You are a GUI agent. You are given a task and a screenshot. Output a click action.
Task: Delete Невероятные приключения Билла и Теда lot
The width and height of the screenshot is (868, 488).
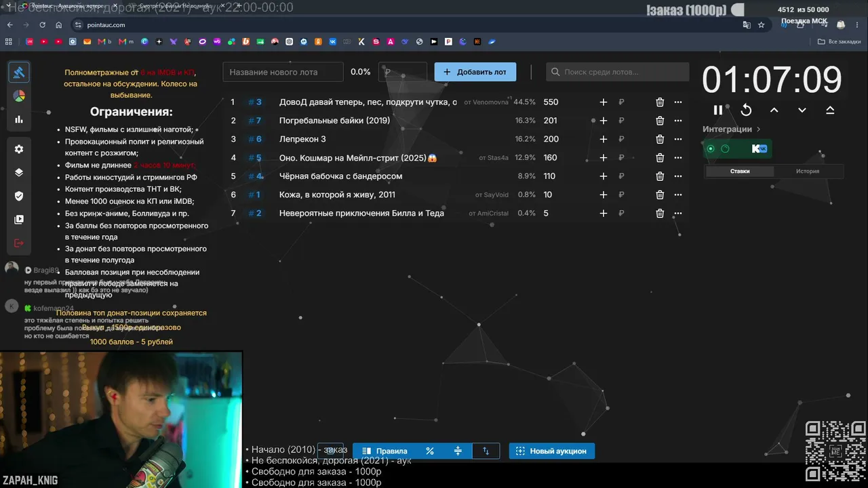pyautogui.click(x=660, y=213)
